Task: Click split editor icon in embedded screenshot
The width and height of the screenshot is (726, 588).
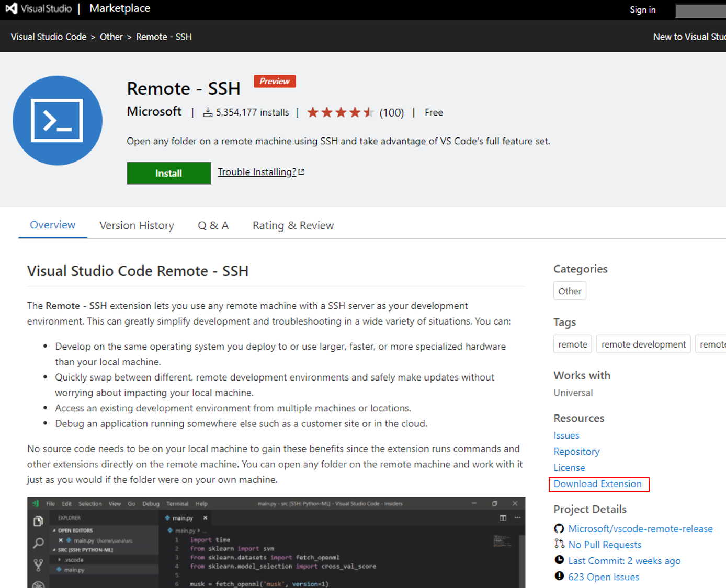Action: [x=503, y=518]
